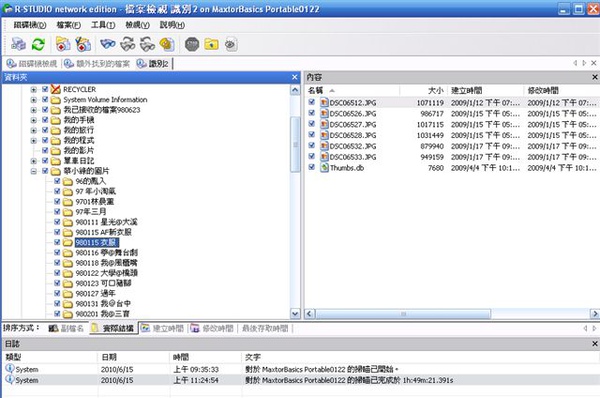Sort by 實際結構 real structure
This screenshot has height=398, width=600.
tap(114, 328)
